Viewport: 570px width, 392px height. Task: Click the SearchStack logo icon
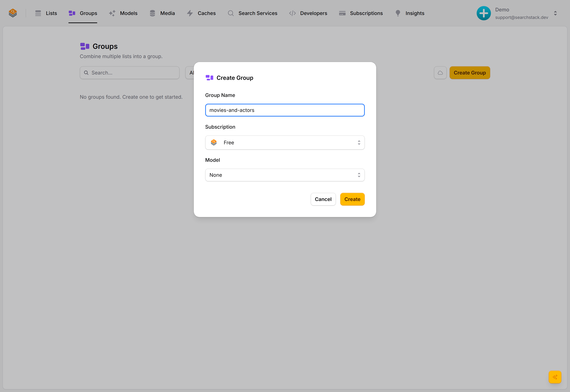(13, 13)
